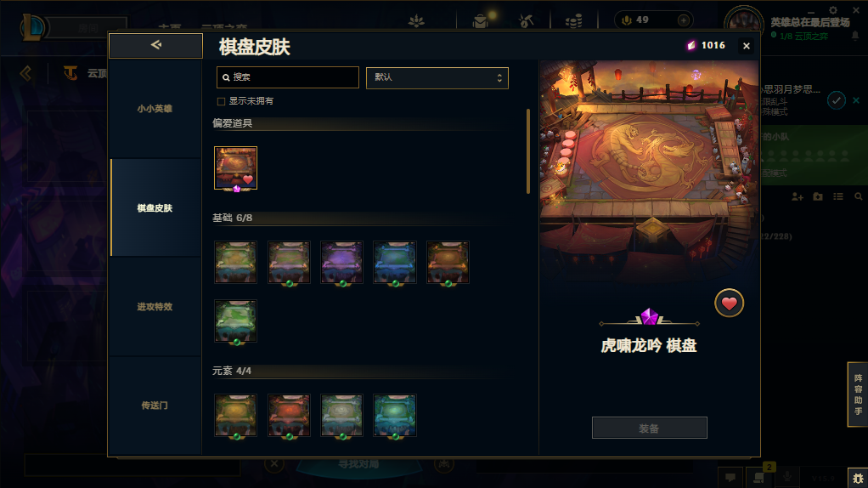868x488 pixels.
Task: Click the chat bubble icon in the bottom bar
Action: [730, 478]
